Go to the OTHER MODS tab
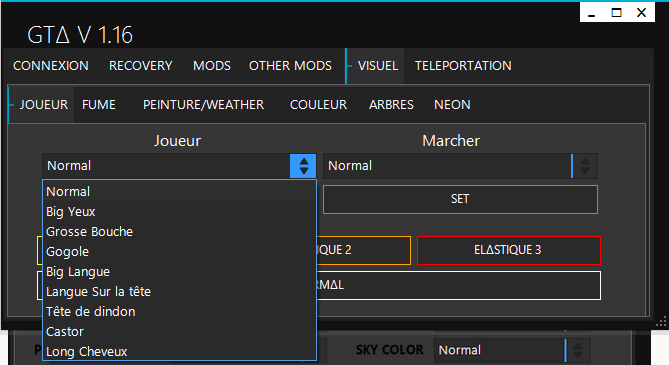669x365 pixels. [290, 66]
